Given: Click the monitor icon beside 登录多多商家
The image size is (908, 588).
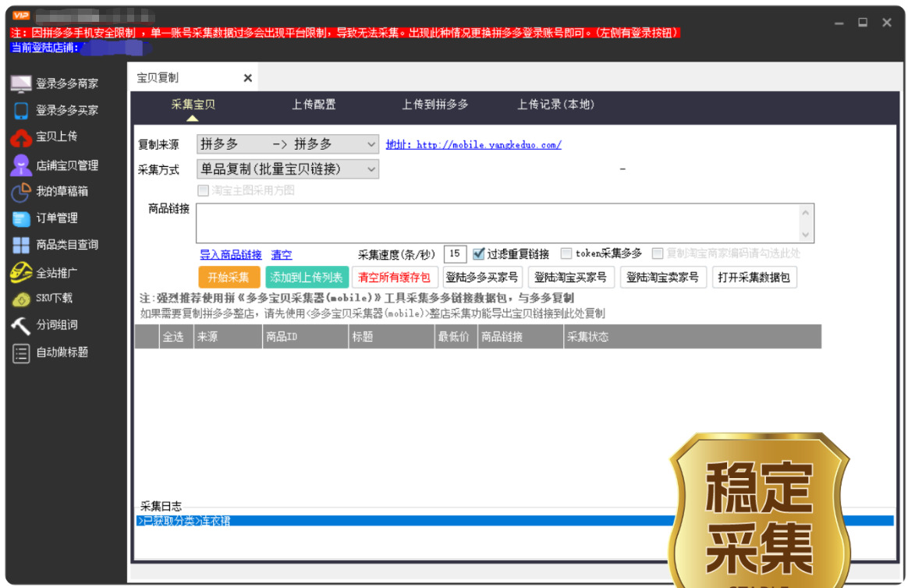Looking at the screenshot, I should click(21, 84).
